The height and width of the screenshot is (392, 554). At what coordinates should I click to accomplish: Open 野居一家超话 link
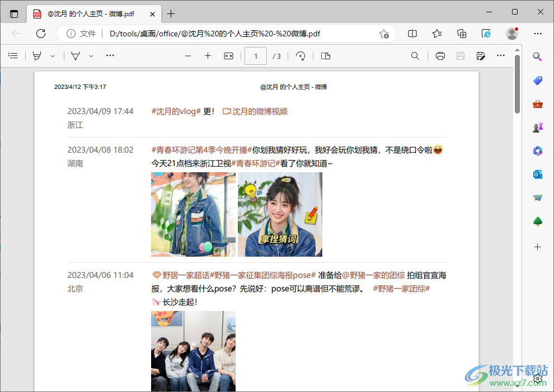click(x=181, y=276)
